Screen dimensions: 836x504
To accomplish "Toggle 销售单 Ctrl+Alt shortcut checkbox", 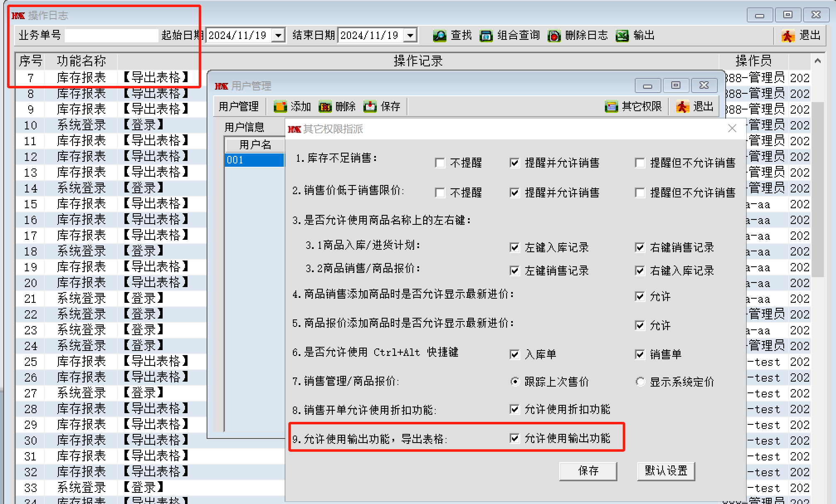I will tap(640, 354).
